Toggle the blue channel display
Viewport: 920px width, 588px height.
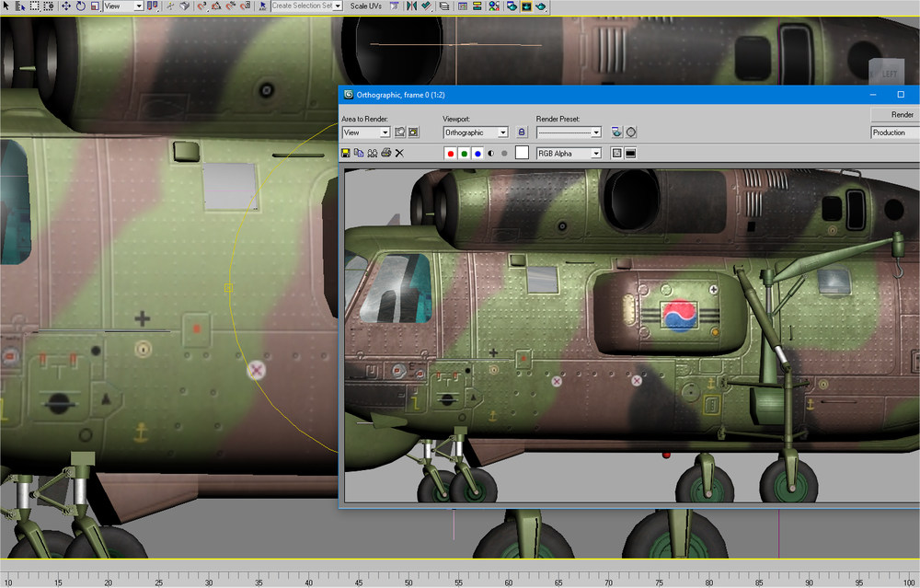pos(477,153)
